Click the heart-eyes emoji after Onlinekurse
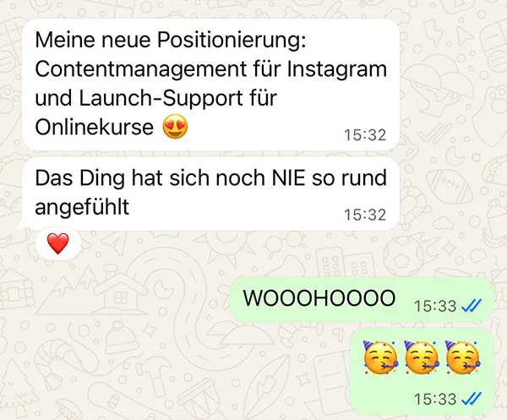Image resolution: width=507 pixels, height=420 pixels. coord(175,127)
